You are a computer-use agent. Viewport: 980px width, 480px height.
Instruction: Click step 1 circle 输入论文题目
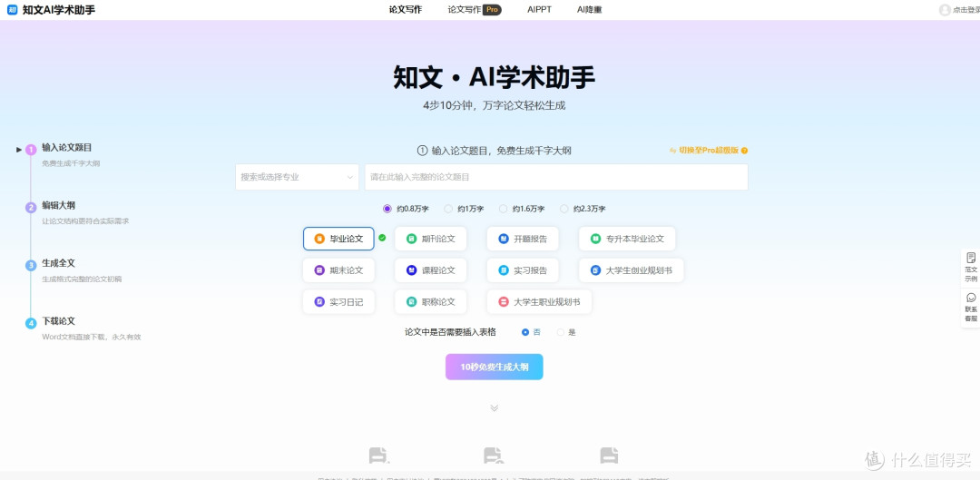coord(31,150)
